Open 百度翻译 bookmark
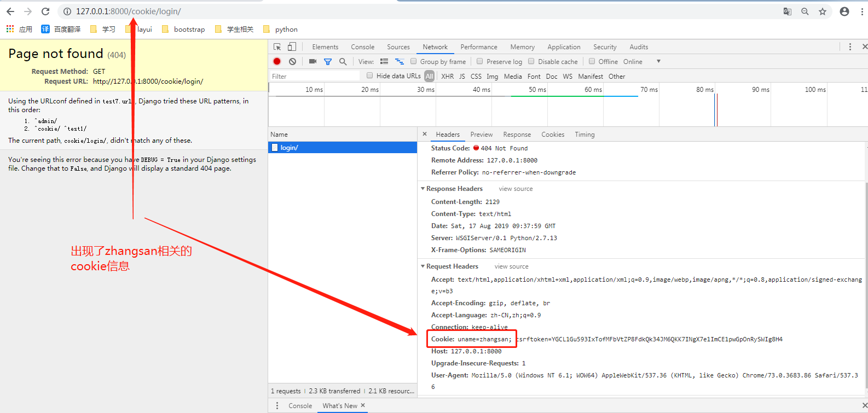This screenshot has width=868, height=413. click(61, 29)
